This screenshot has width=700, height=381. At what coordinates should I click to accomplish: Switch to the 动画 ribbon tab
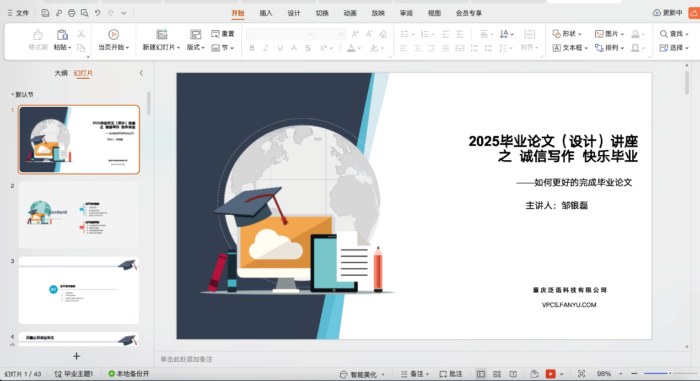pos(350,13)
